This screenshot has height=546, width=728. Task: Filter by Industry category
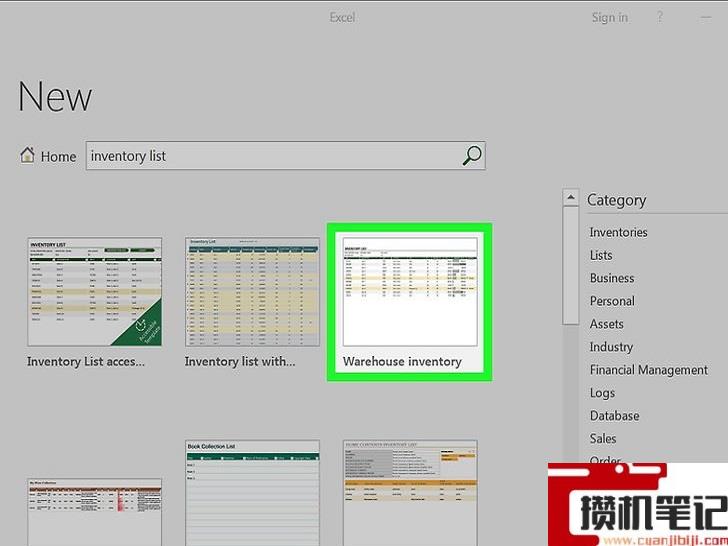click(x=611, y=347)
